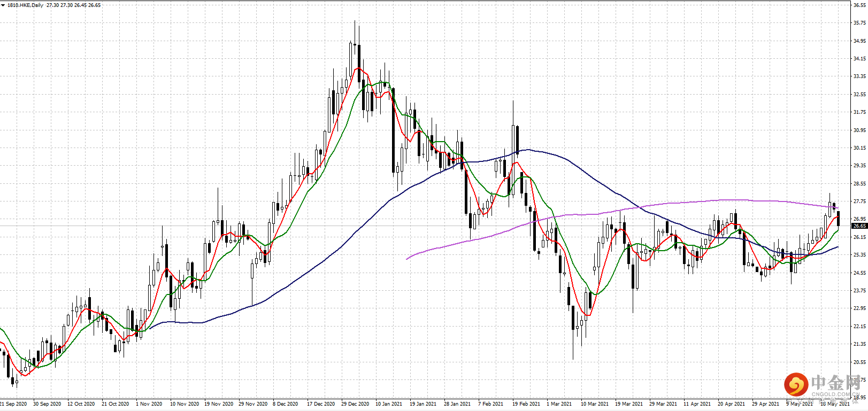Click the 29 Nov 2020 date label
868x411 pixels.
coord(253,404)
